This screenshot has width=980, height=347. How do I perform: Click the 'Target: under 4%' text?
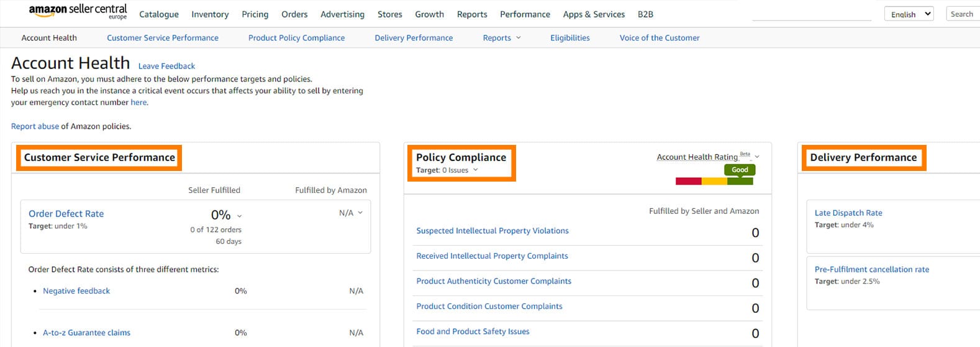(844, 225)
